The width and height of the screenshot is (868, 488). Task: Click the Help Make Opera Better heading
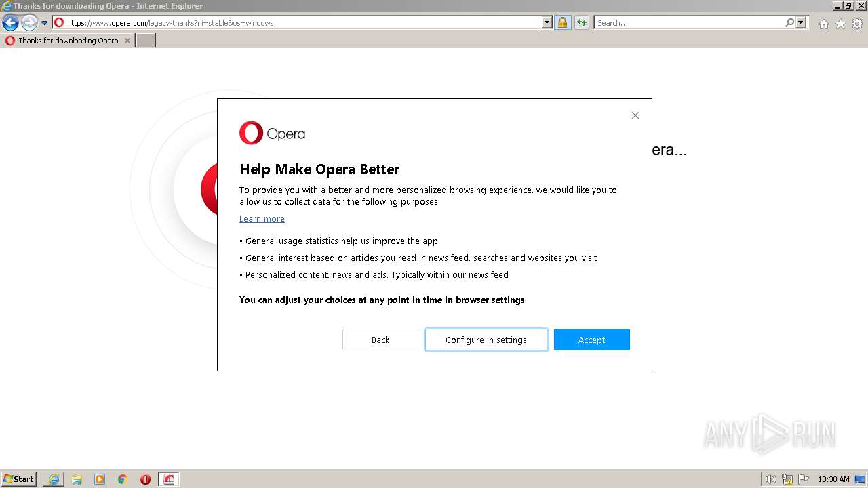click(x=319, y=169)
